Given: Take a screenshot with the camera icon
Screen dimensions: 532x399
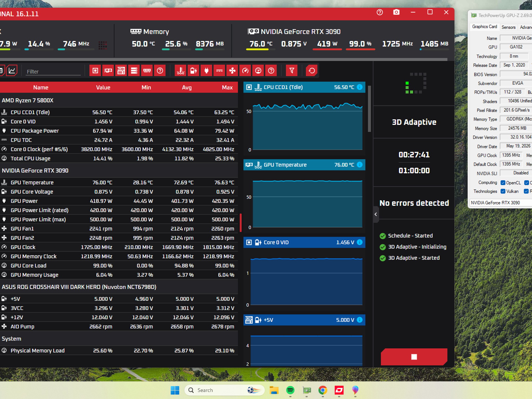Looking at the screenshot, I should click(x=396, y=12).
